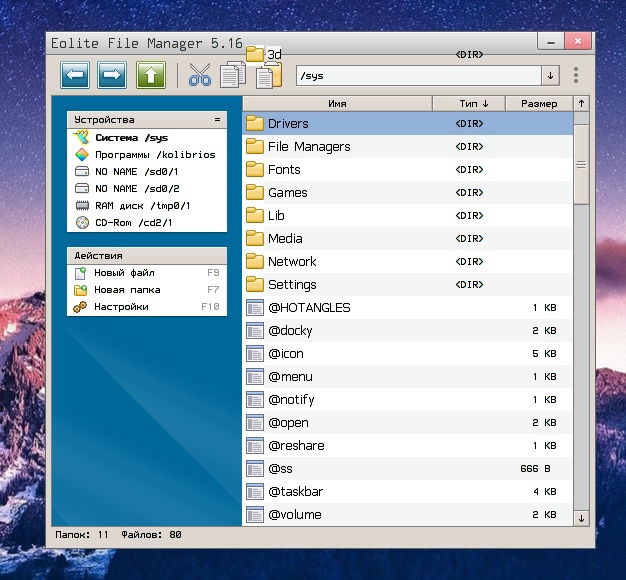Collapse the Устройства panel header toggle
The height and width of the screenshot is (580, 626).
tap(217, 120)
